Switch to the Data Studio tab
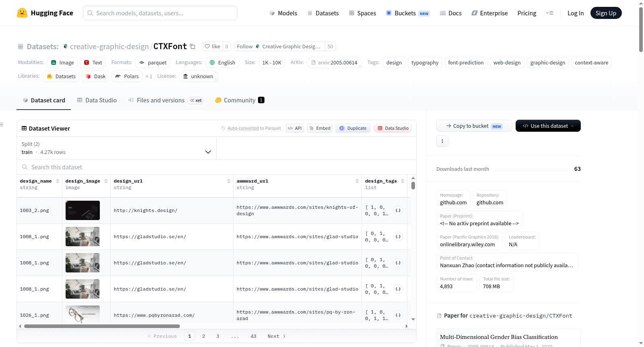644x347 pixels. [97, 100]
